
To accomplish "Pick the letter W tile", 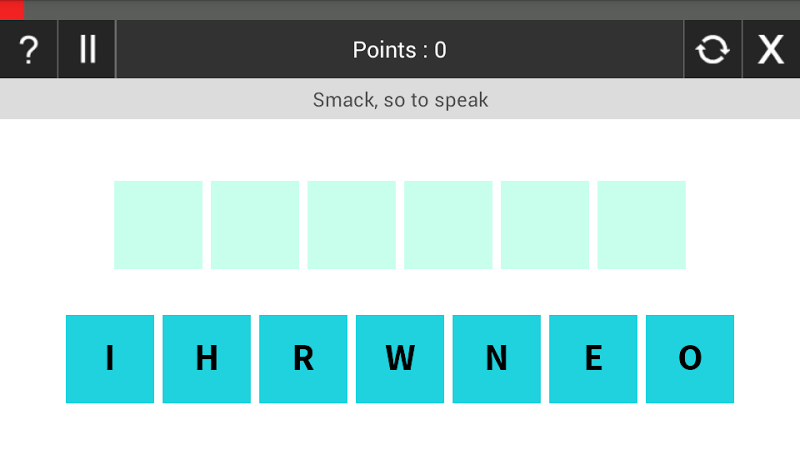I will pyautogui.click(x=400, y=359).
